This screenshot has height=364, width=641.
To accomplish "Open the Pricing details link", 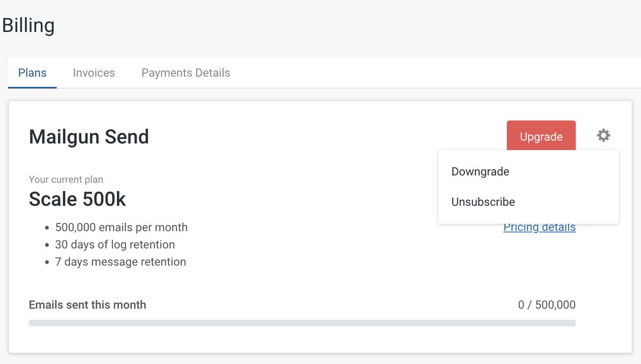I will (539, 228).
